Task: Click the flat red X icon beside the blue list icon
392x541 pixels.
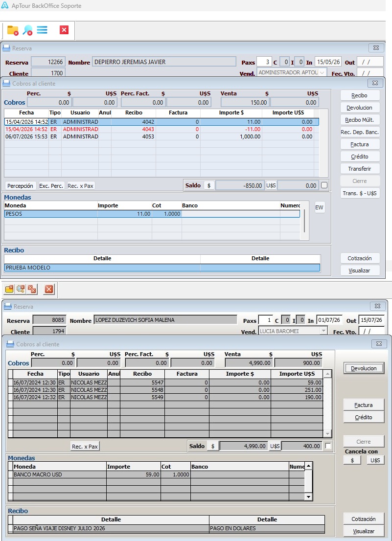Action: click(64, 30)
